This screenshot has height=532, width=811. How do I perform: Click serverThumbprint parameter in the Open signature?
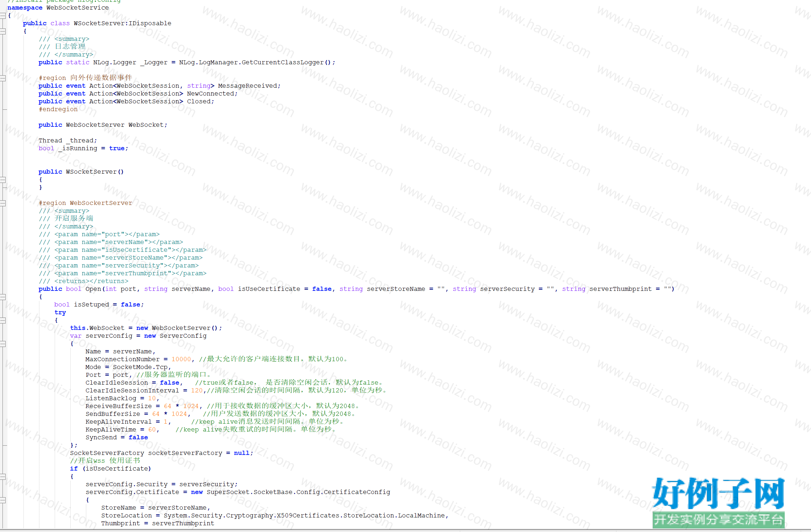(621, 289)
